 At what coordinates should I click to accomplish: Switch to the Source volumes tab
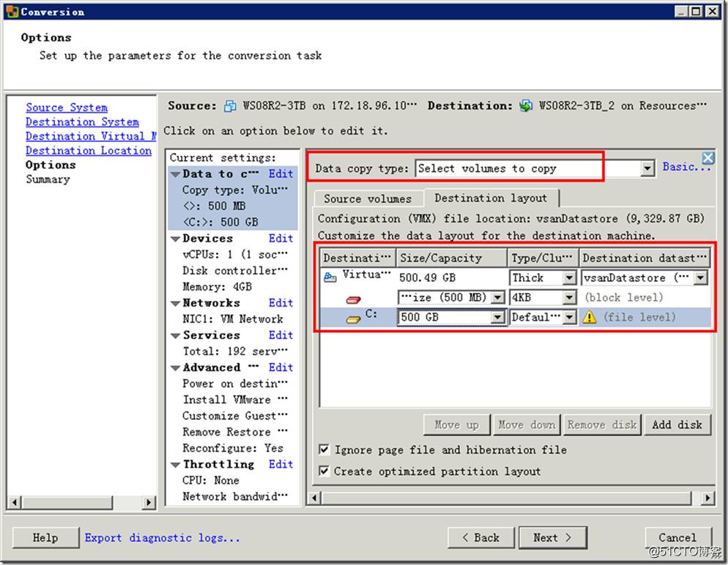(368, 198)
